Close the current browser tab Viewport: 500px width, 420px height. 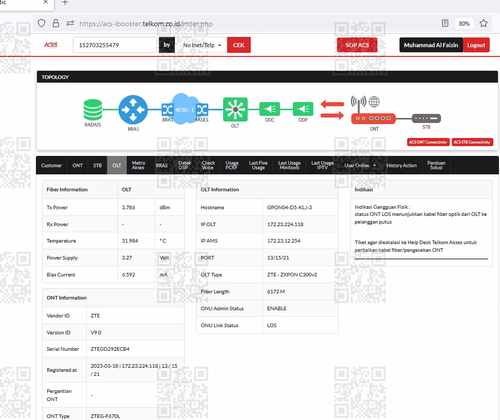[46, 2]
